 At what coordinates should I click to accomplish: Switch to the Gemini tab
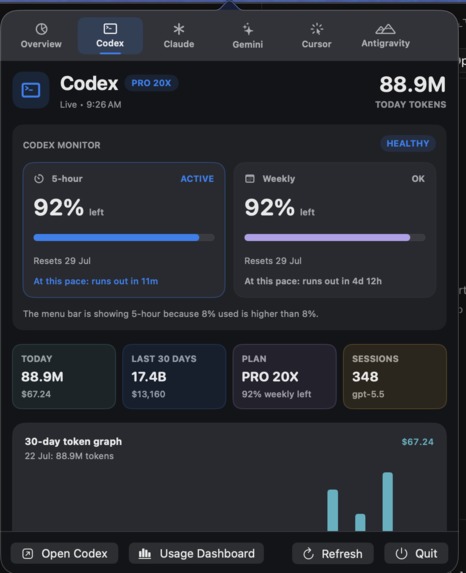tap(247, 36)
